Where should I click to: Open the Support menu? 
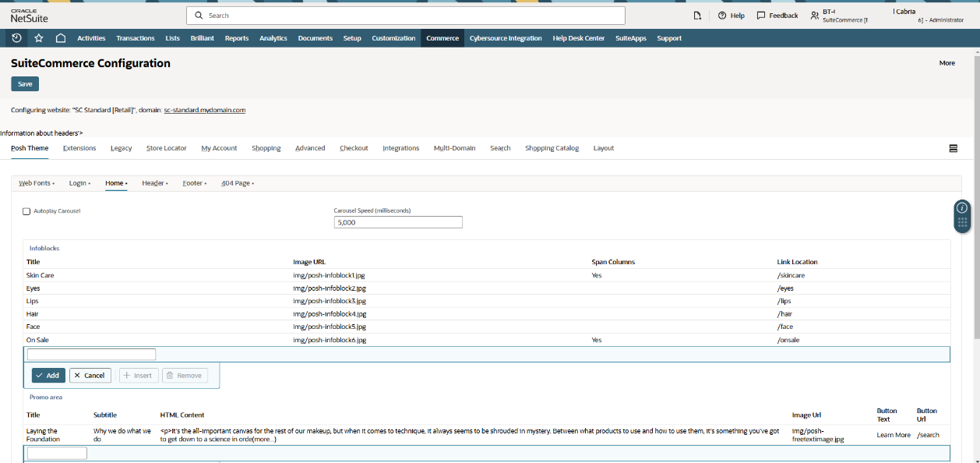(x=669, y=38)
